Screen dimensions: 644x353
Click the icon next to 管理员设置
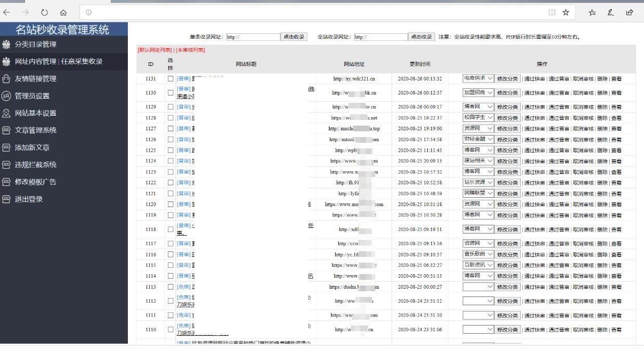tap(6, 96)
